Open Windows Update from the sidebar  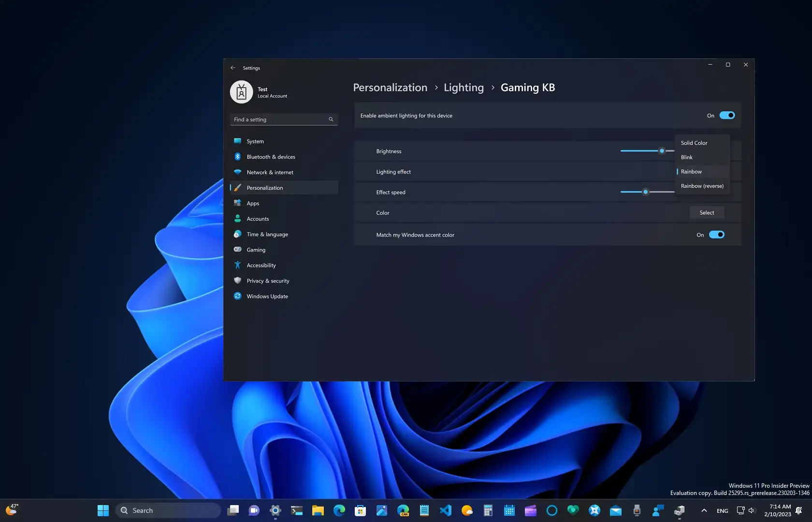(x=267, y=296)
